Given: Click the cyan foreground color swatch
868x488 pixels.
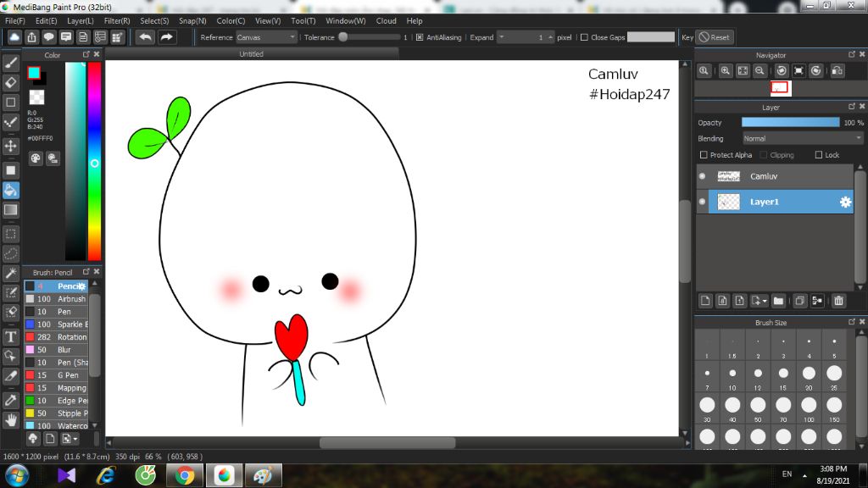Looking at the screenshot, I should coord(34,73).
